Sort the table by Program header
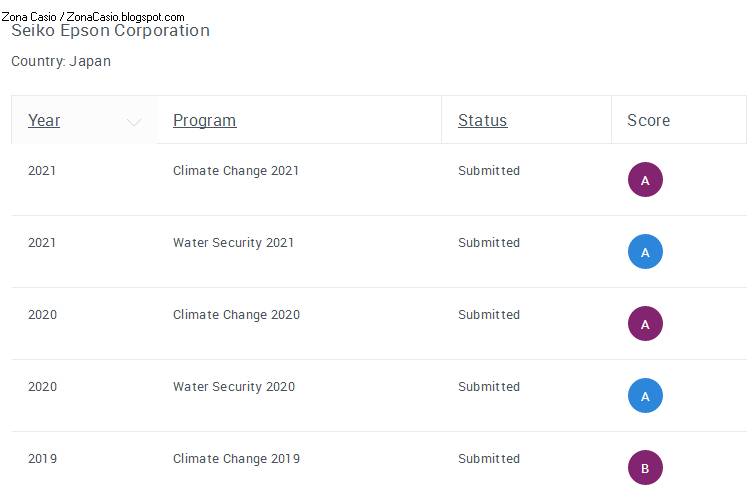 pos(204,120)
